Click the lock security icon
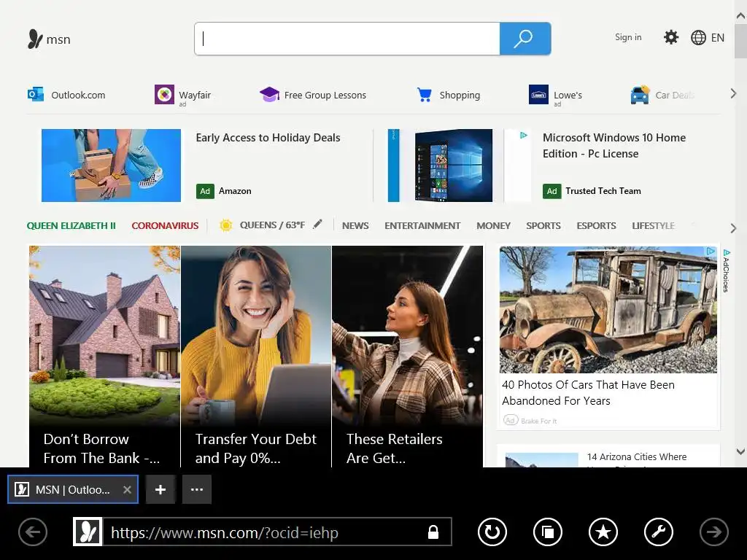 click(433, 532)
